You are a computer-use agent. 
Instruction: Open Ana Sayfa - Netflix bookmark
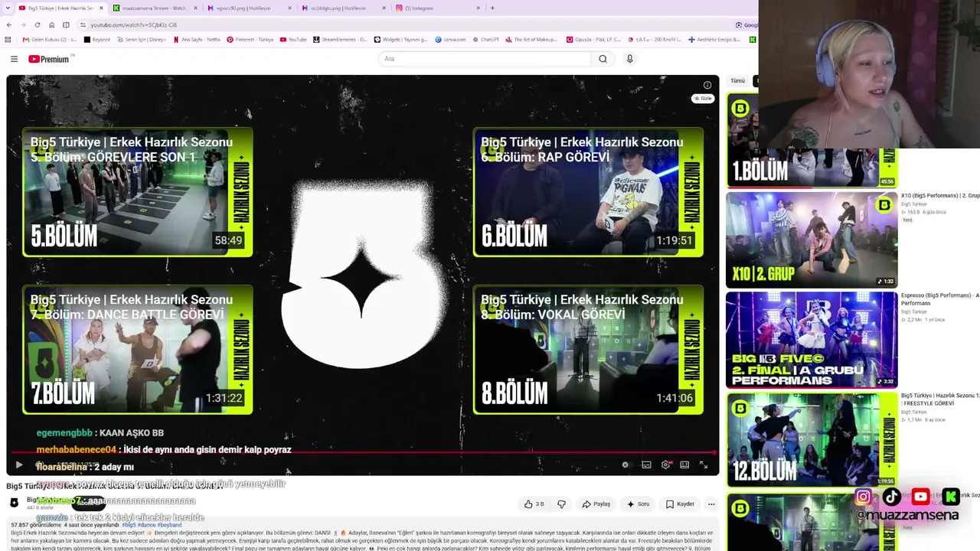point(196,39)
